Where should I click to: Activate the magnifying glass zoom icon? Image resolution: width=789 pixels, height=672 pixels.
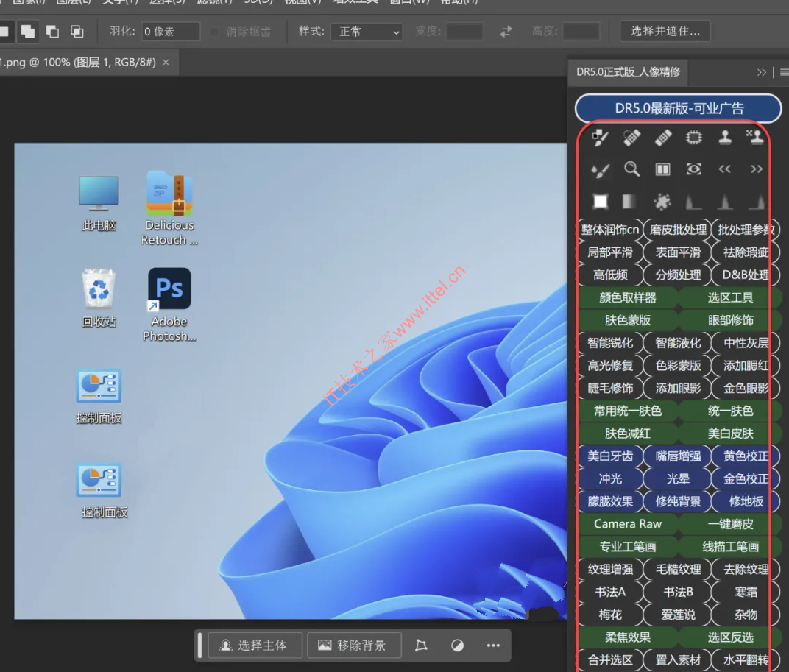click(x=631, y=169)
